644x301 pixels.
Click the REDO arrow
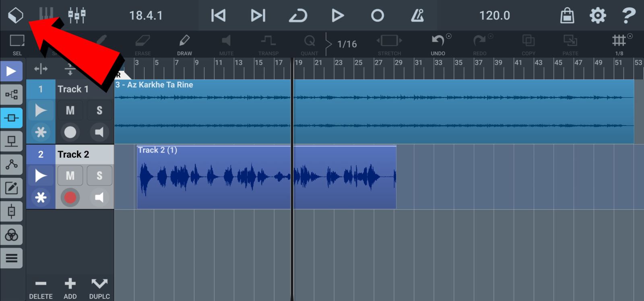(x=480, y=45)
